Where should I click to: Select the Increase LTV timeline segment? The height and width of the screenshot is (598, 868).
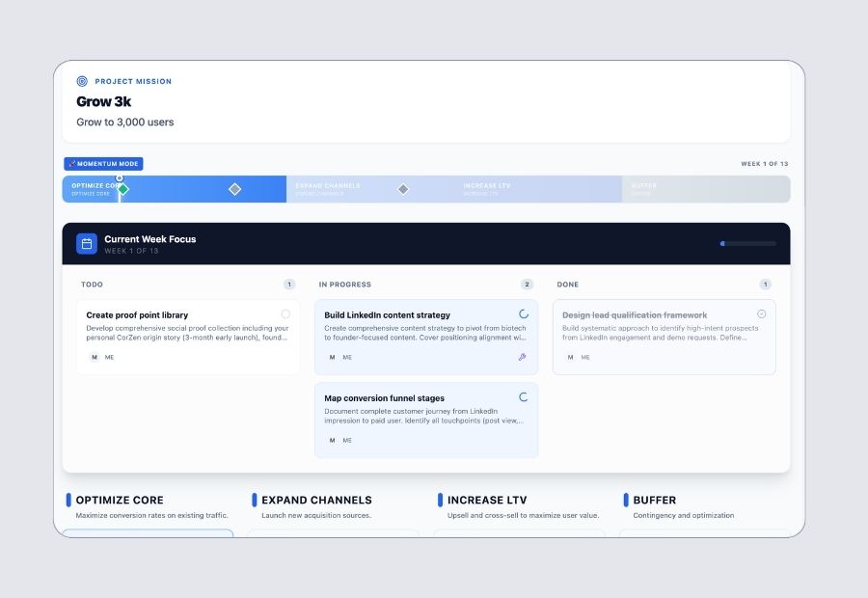tap(537, 189)
